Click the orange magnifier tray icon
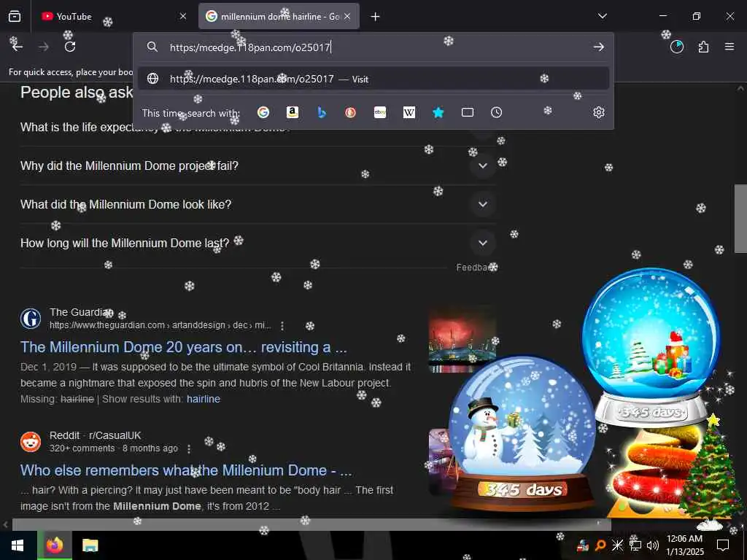This screenshot has height=560, width=747. click(x=600, y=545)
